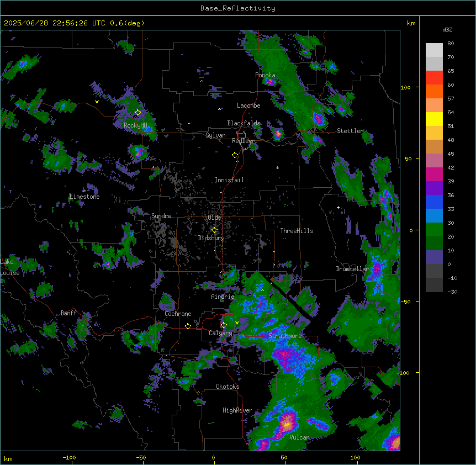Viewport: 476px width, 465px height.
Task: Choose the orange 57-60 dBZ legend swatch
Action: point(434,91)
